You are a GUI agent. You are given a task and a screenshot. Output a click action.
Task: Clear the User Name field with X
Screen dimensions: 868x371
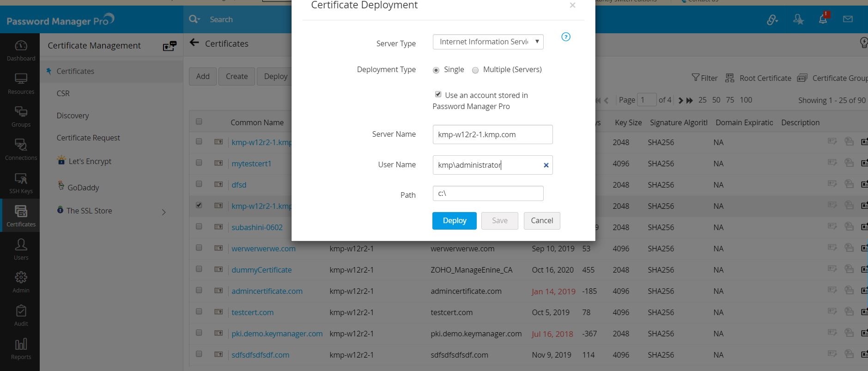546,165
